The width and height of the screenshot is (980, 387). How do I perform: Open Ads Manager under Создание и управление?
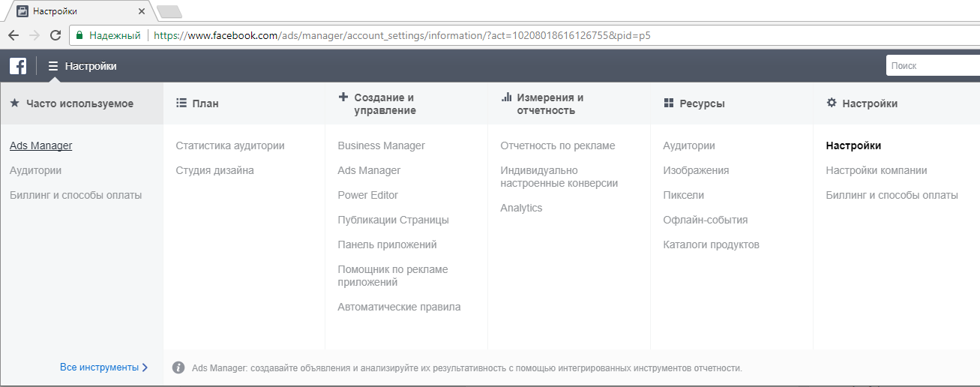[x=369, y=170]
